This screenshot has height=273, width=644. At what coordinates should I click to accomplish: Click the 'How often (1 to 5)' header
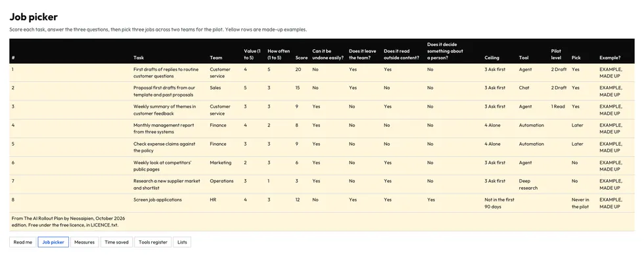(279, 54)
